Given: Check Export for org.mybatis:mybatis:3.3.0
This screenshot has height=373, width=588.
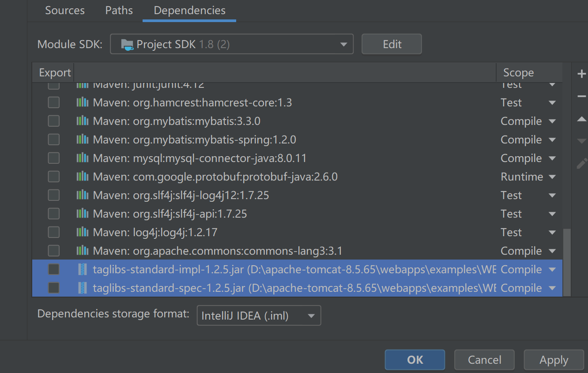Looking at the screenshot, I should [53, 121].
